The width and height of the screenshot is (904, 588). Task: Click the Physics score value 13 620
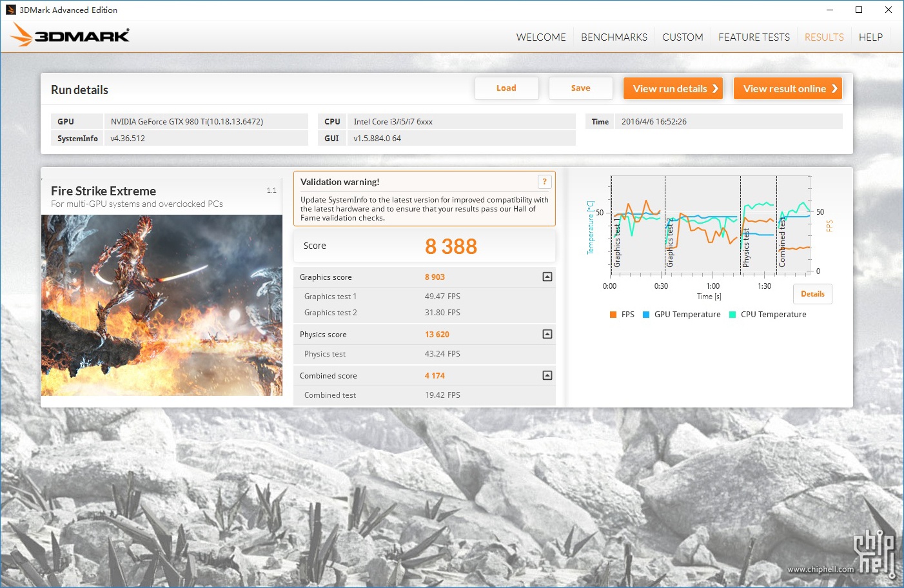pos(437,335)
